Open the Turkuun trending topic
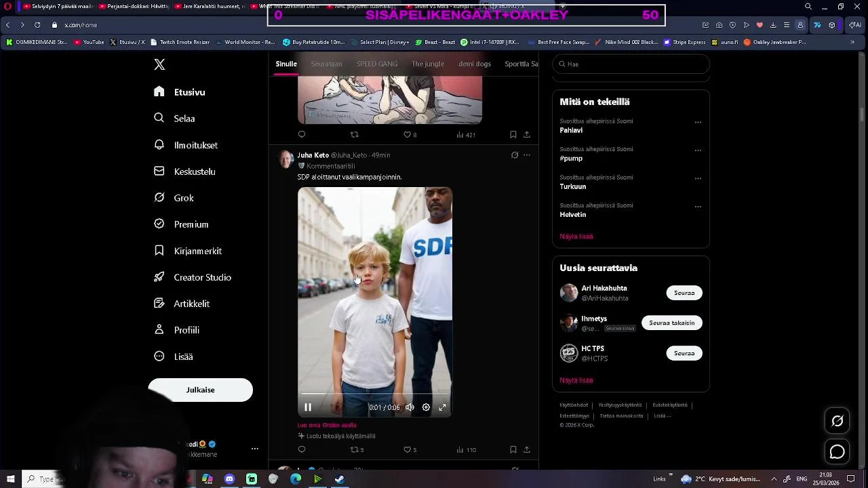This screenshot has height=488, width=868. click(572, 186)
